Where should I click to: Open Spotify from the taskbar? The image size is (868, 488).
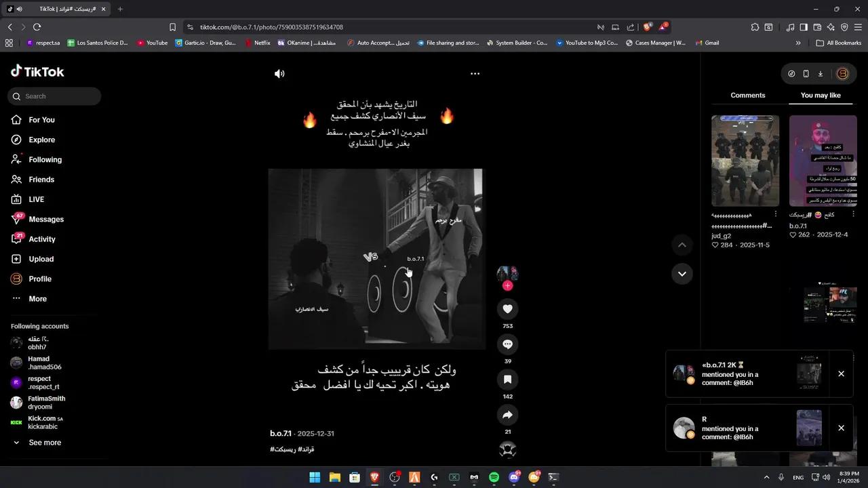[494, 477]
